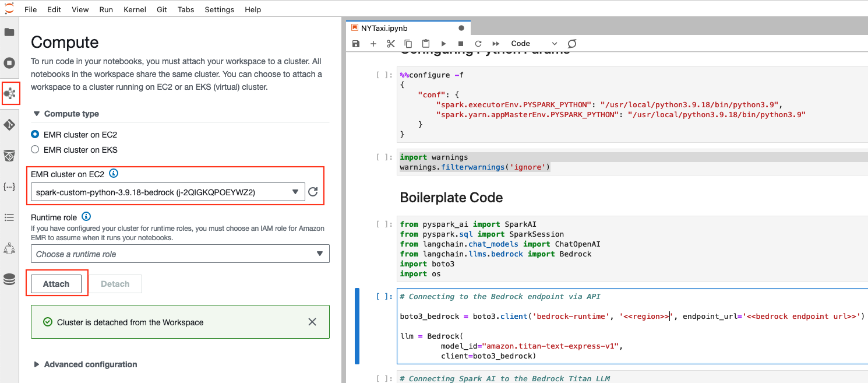Run the selected cell with play icon
868x383 pixels.
tap(443, 44)
